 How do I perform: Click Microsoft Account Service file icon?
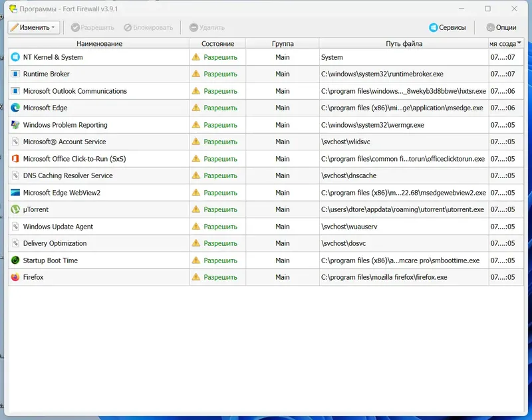click(x=15, y=142)
